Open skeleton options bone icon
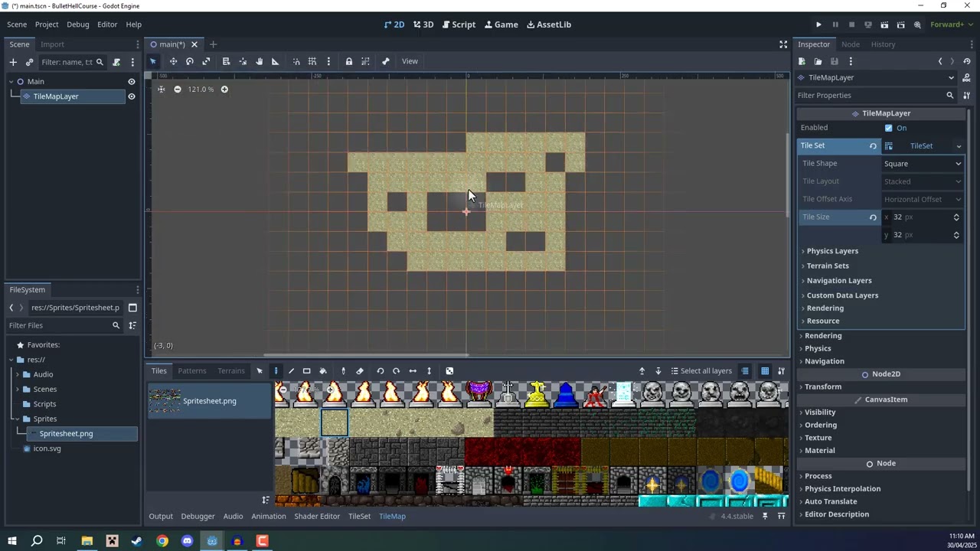Viewport: 980px width, 551px height. (x=385, y=61)
